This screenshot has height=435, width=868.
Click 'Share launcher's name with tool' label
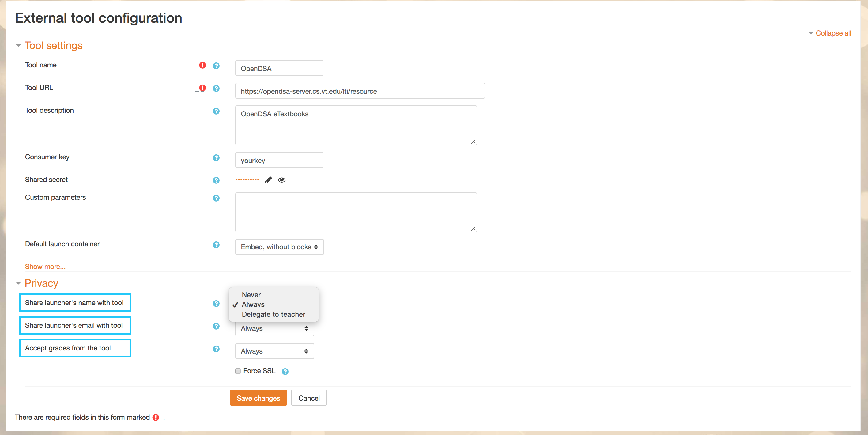point(74,303)
